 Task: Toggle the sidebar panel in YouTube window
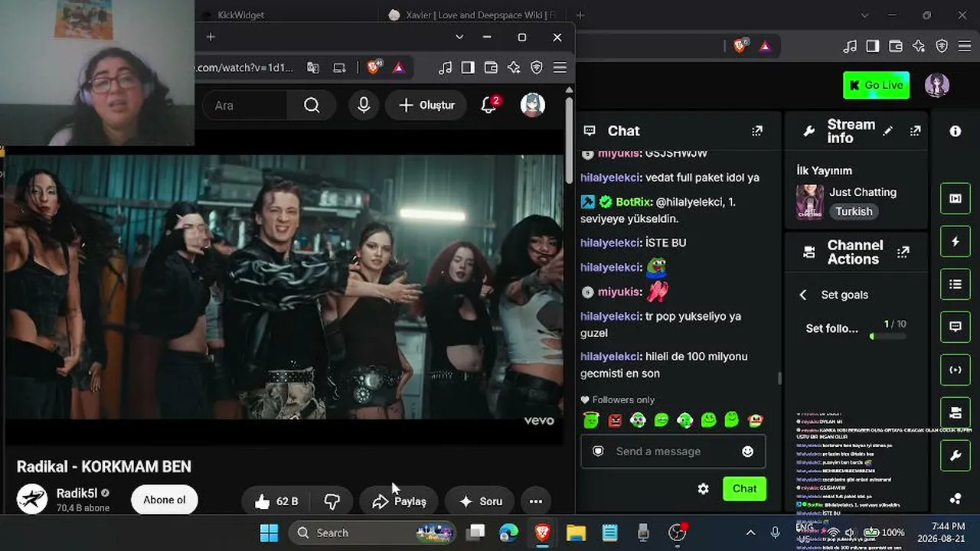(x=468, y=68)
